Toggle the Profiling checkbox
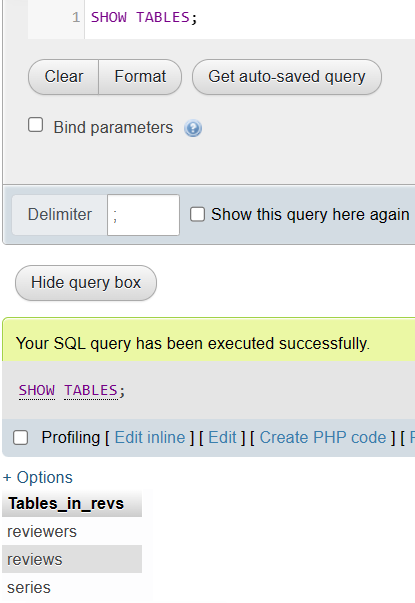This screenshot has width=415, height=603. click(x=20, y=438)
